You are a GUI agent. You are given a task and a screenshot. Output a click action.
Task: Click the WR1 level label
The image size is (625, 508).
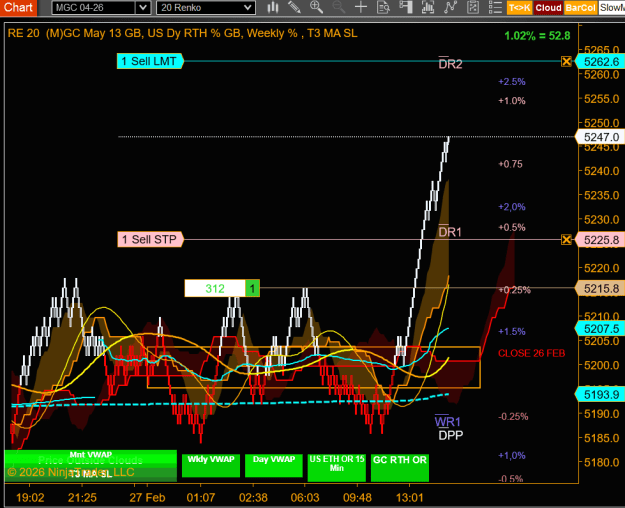pos(447,421)
